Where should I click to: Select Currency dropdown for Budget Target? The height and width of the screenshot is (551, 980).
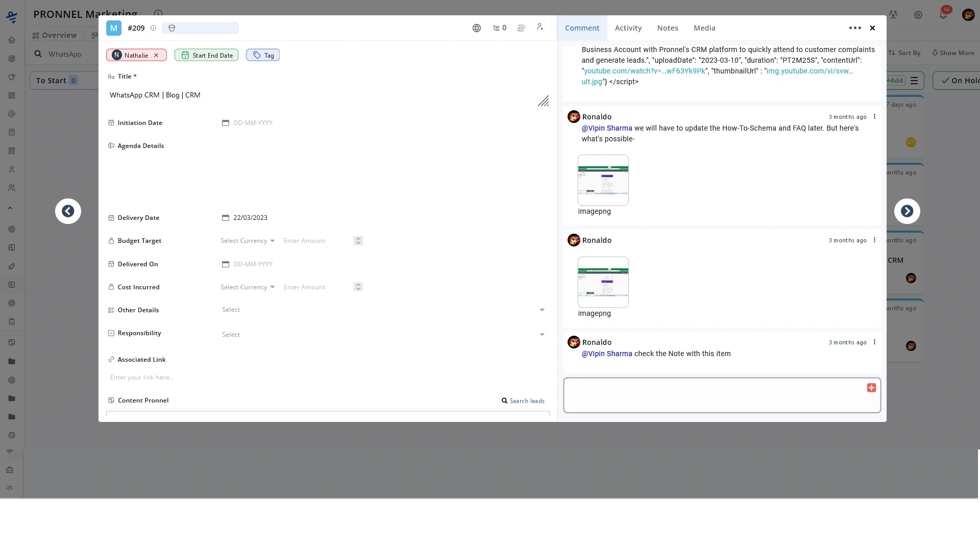click(x=248, y=241)
